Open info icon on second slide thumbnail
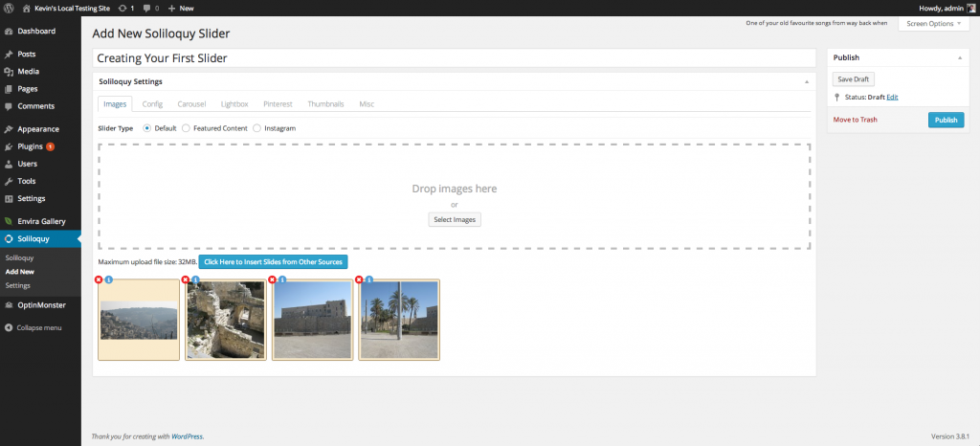The height and width of the screenshot is (446, 980). point(195,279)
